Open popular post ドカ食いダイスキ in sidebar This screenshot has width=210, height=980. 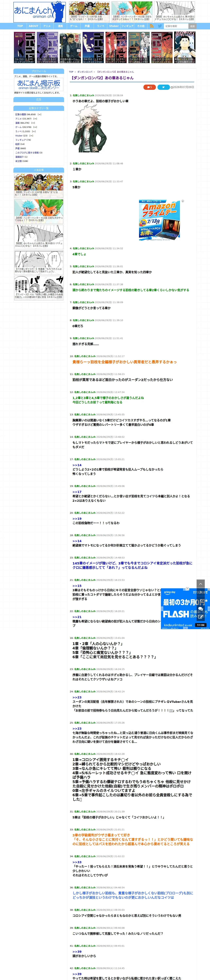[x=39, y=262]
